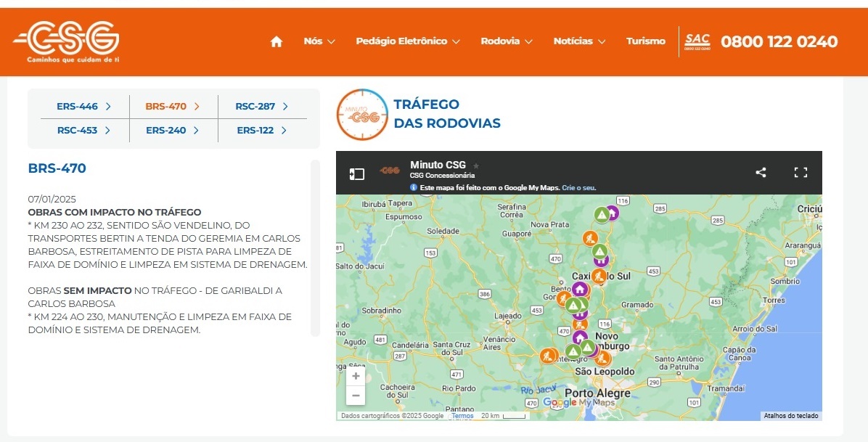The height and width of the screenshot is (442, 868).
Task: Select the ERS-446 highway tab
Action: [x=83, y=107]
